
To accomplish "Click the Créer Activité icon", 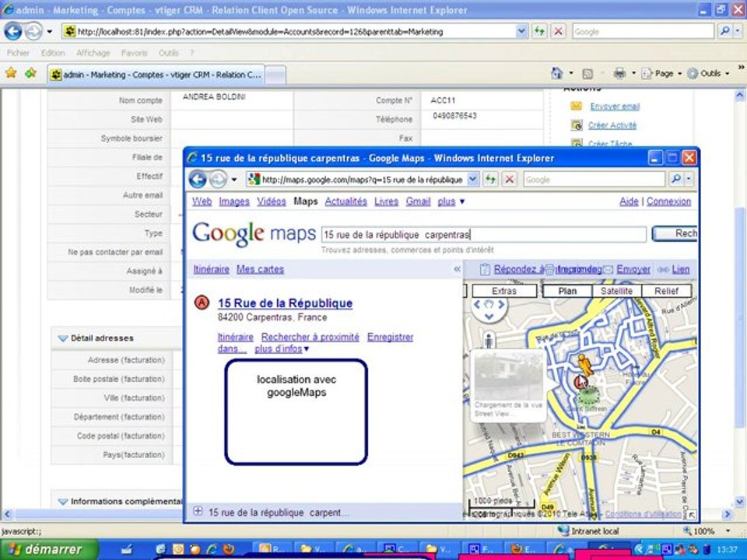I will coord(577,125).
